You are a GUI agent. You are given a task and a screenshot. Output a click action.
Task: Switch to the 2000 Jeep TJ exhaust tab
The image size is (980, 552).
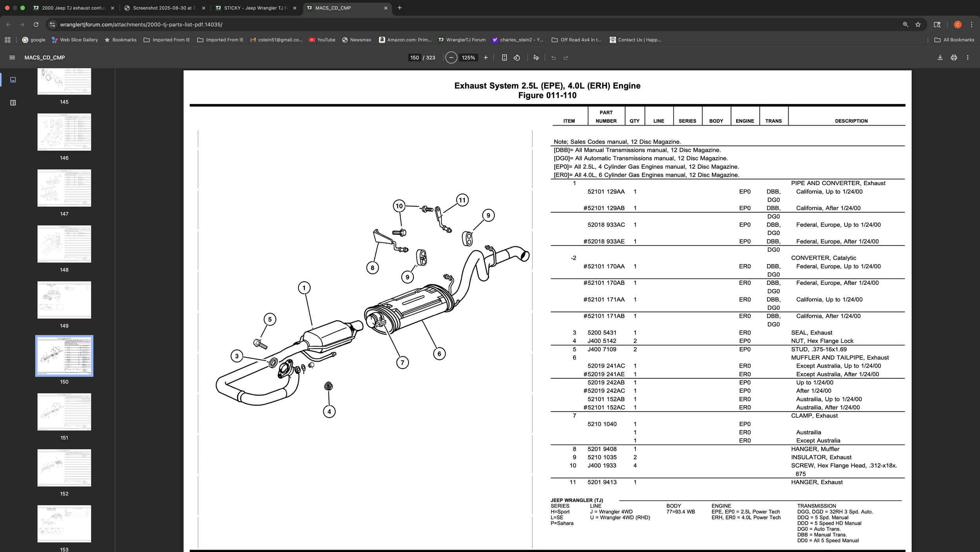[73, 8]
